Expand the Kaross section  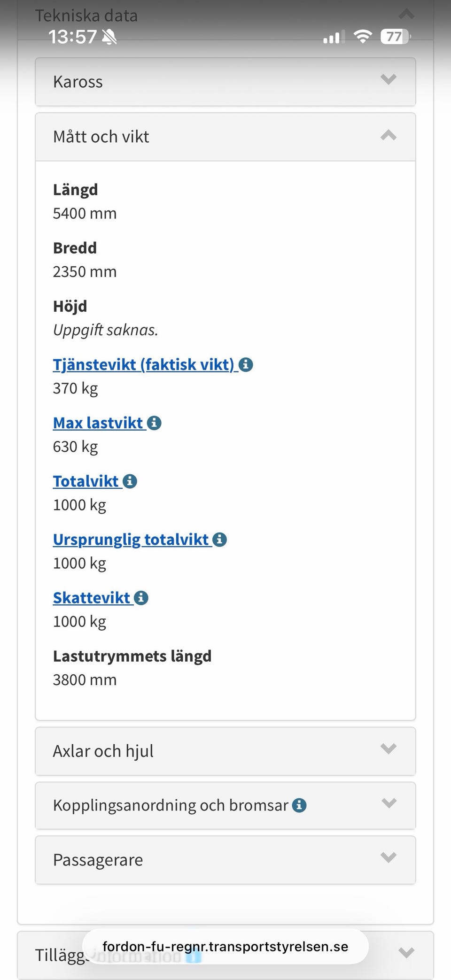click(x=389, y=79)
